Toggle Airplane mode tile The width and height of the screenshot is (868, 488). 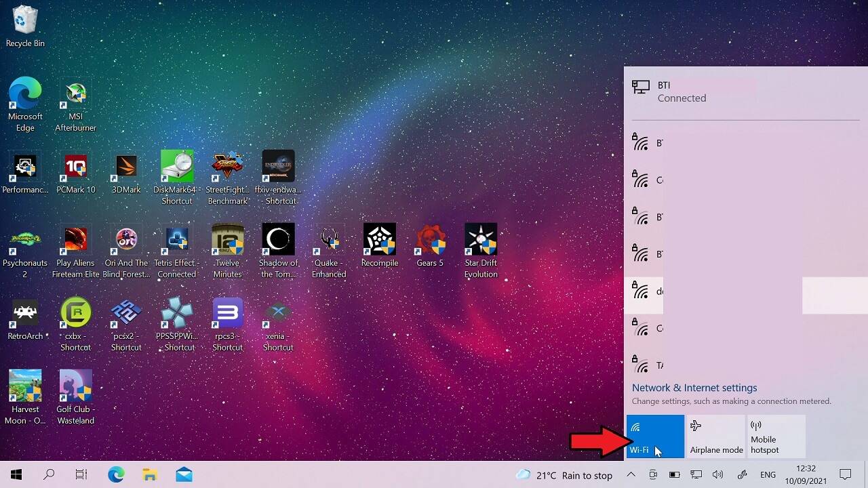tap(716, 436)
